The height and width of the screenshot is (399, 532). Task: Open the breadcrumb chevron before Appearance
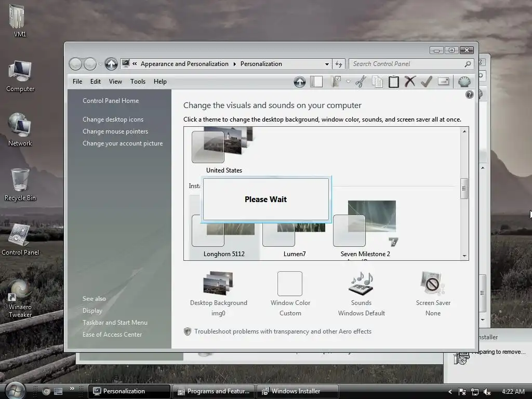click(135, 64)
